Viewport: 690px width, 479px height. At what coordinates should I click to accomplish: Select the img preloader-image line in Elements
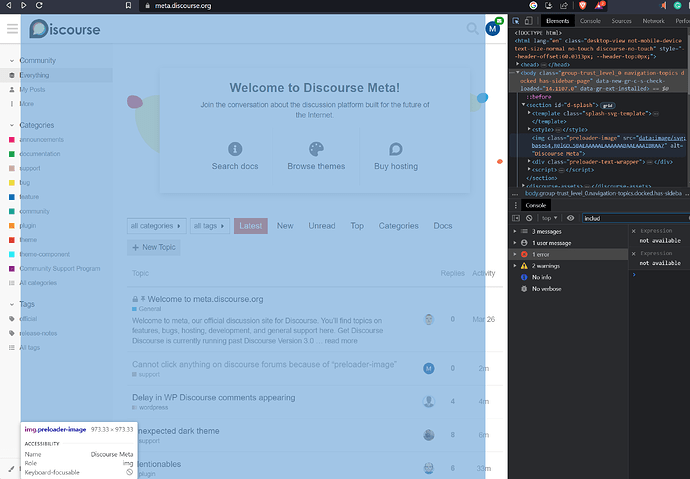click(609, 146)
